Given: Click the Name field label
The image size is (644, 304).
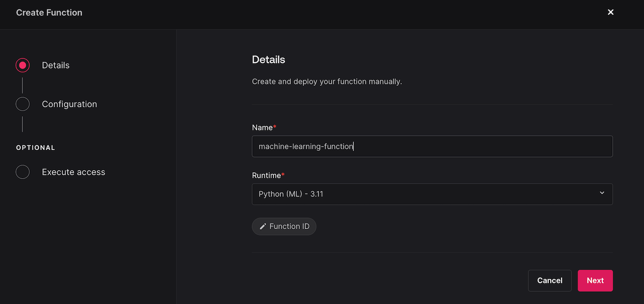Looking at the screenshot, I should tap(262, 128).
